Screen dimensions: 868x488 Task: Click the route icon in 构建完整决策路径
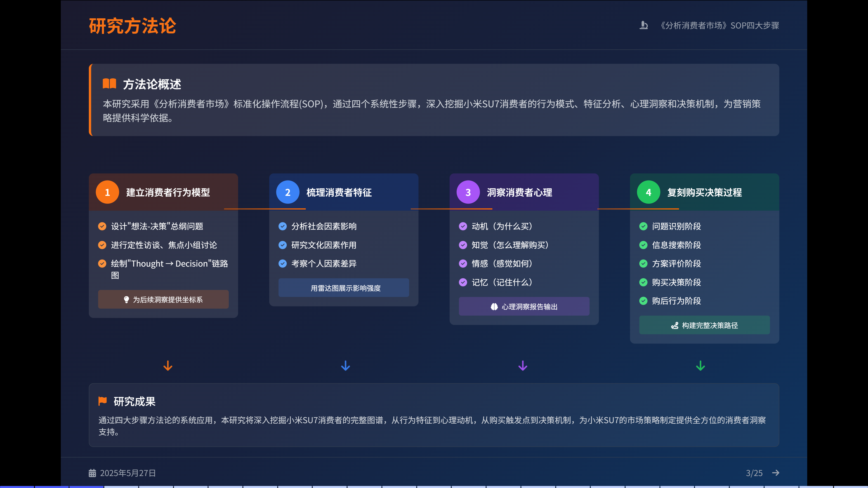(675, 325)
